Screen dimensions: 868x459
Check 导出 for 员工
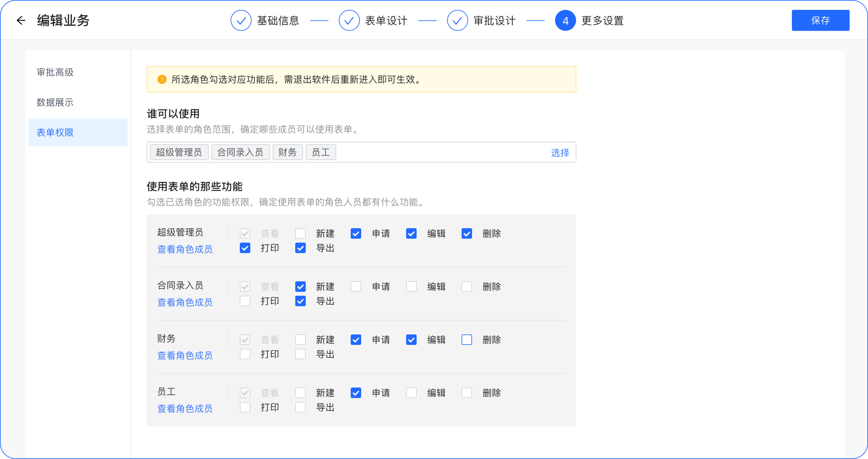300,408
